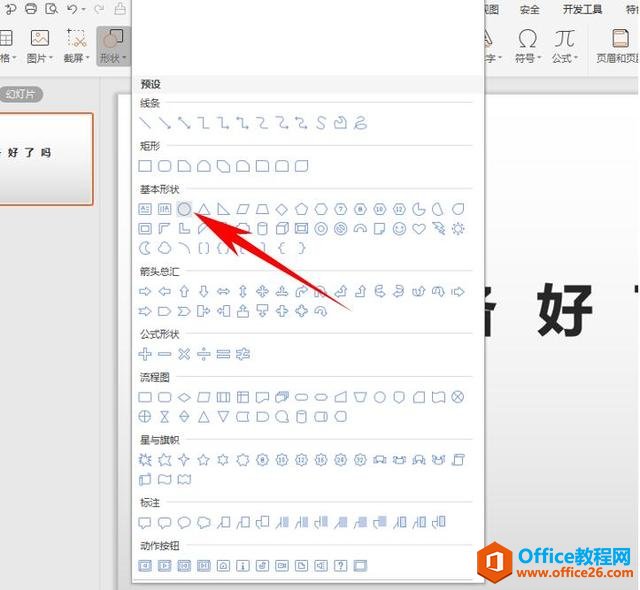This screenshot has width=640, height=590.
Task: Pick the help question mark action button
Action: 340,566
